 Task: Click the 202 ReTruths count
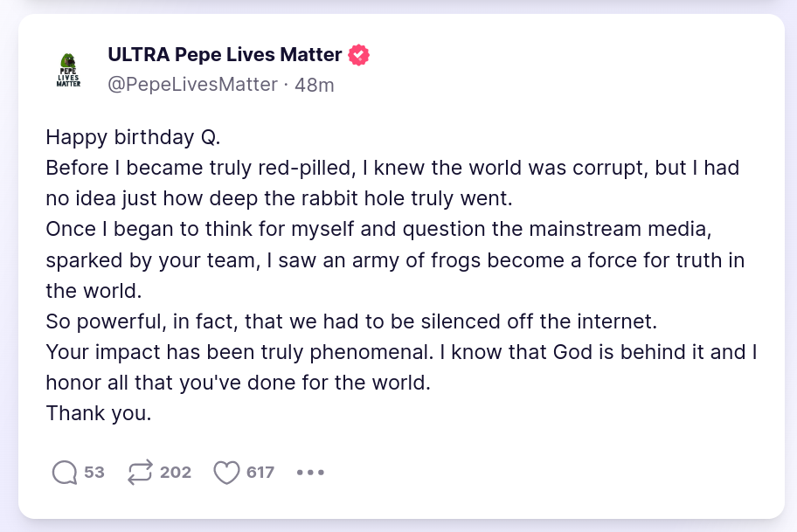coord(176,473)
